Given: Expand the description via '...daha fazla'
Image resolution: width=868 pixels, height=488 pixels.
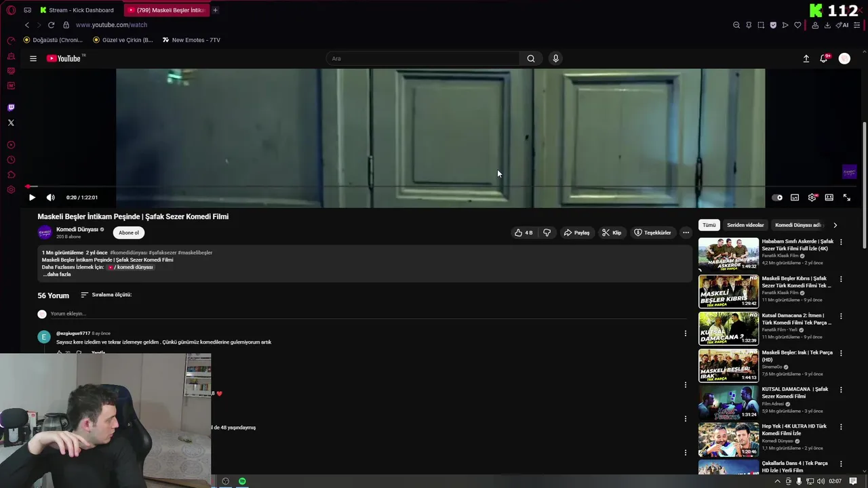Looking at the screenshot, I should tap(57, 274).
